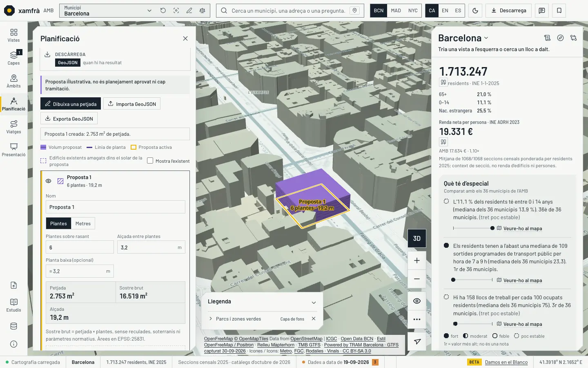
Task: Open the Capes layers panel
Action: (13, 58)
